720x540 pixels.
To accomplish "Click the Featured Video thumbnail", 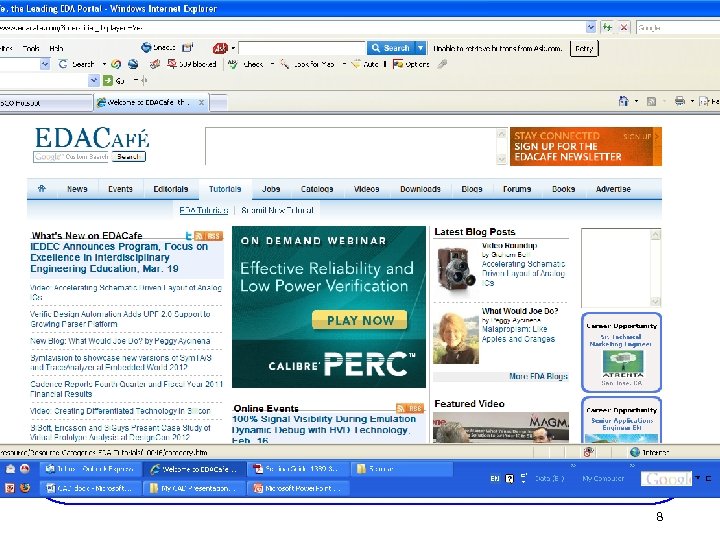I will 501,427.
